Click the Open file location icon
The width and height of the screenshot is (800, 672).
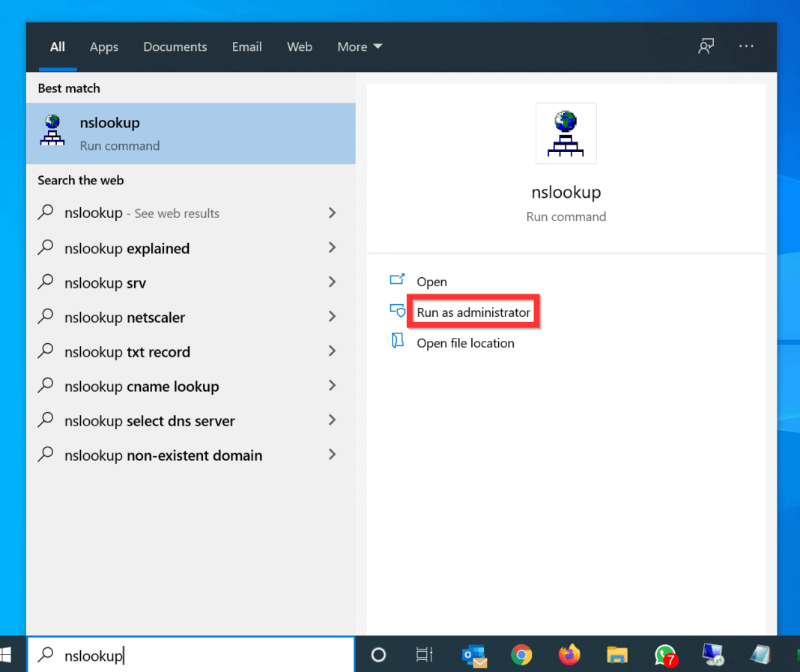[398, 342]
